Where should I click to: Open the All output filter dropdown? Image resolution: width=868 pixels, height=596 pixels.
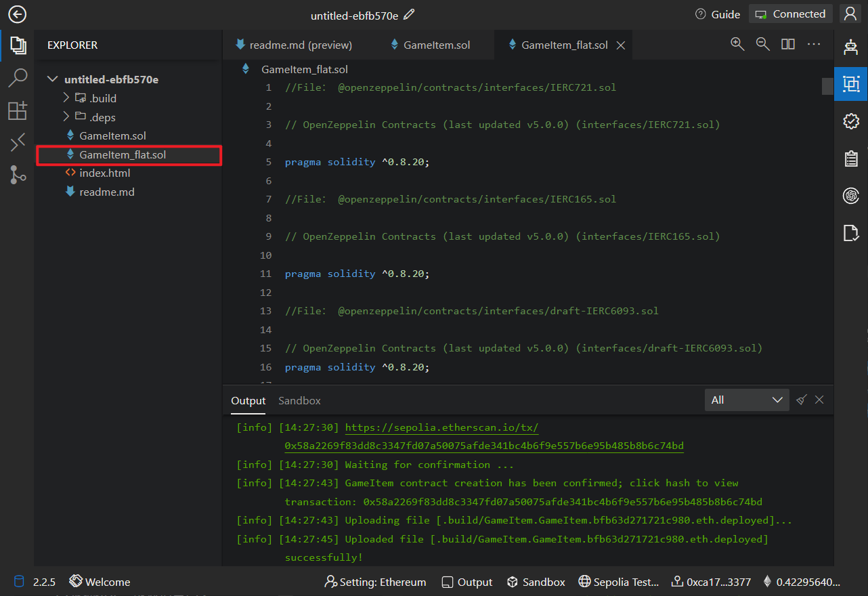(746, 400)
